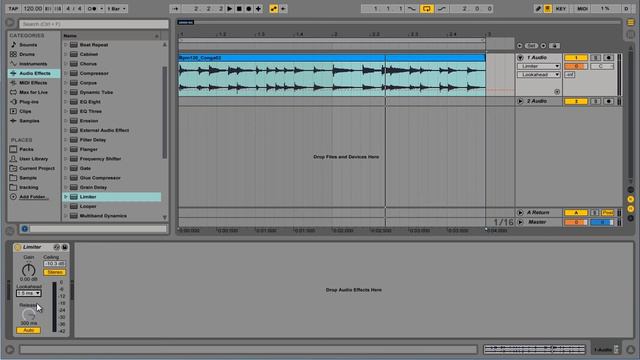The image size is (640, 360).
Task: Click the Limiter Stereo mode button
Action: (x=55, y=272)
